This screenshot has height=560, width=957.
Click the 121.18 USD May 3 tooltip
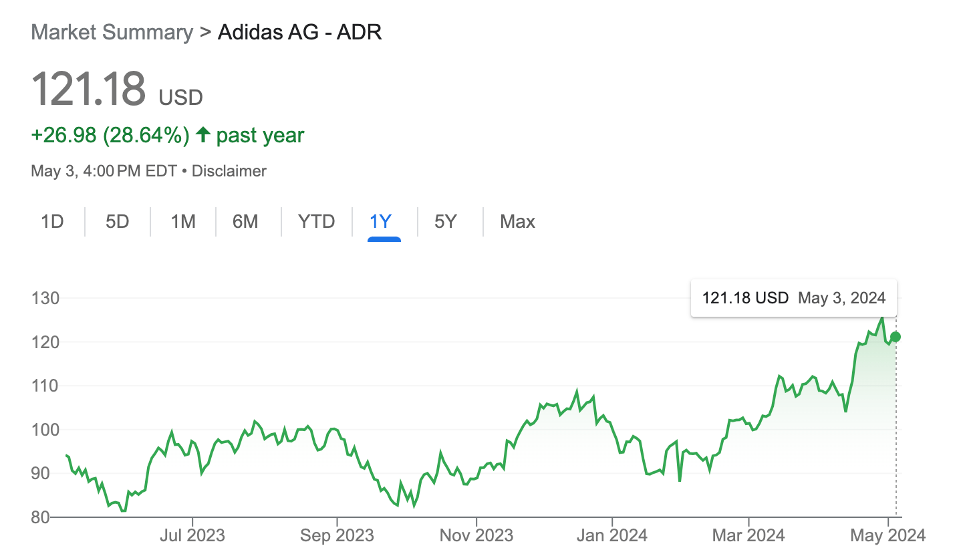[x=794, y=298]
